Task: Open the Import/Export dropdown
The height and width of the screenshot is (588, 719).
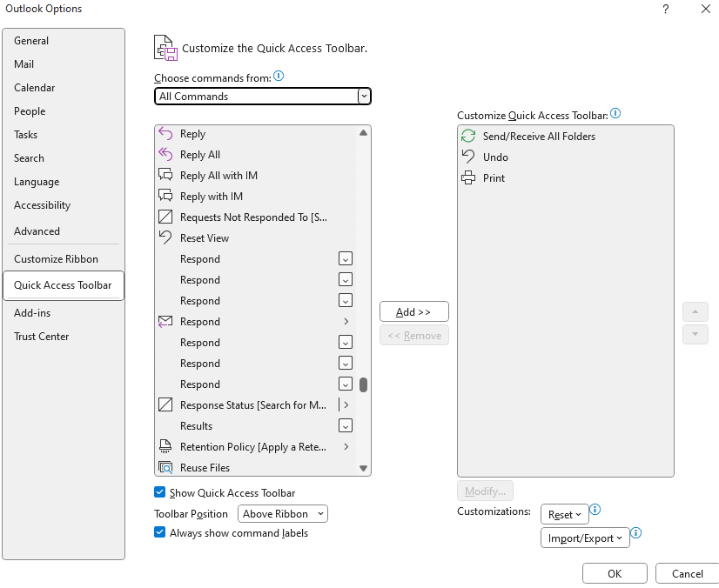Action: click(x=585, y=538)
